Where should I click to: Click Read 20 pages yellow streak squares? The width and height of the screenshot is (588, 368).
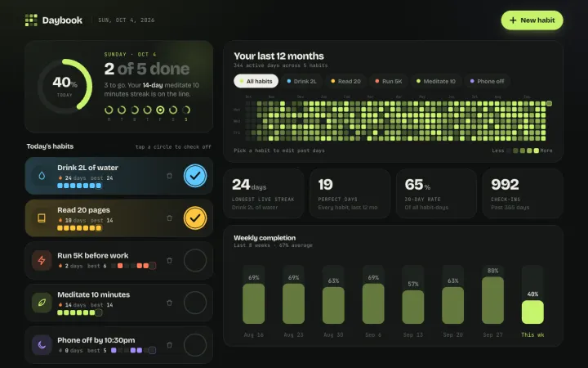point(79,228)
